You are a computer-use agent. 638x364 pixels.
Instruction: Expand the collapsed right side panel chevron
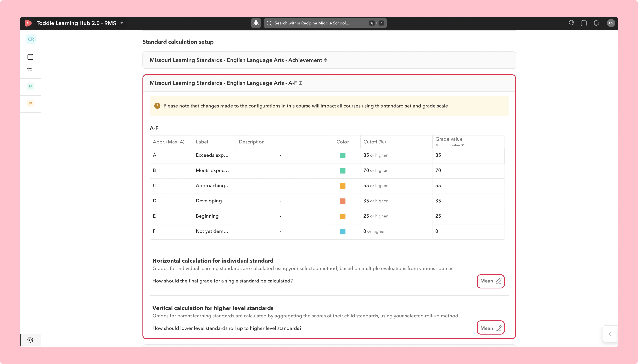(610, 333)
